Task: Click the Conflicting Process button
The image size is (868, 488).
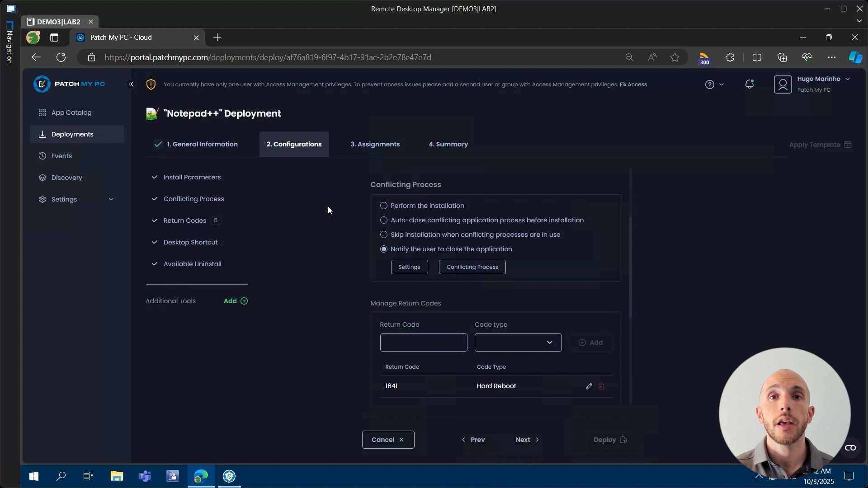Action: pyautogui.click(x=472, y=267)
